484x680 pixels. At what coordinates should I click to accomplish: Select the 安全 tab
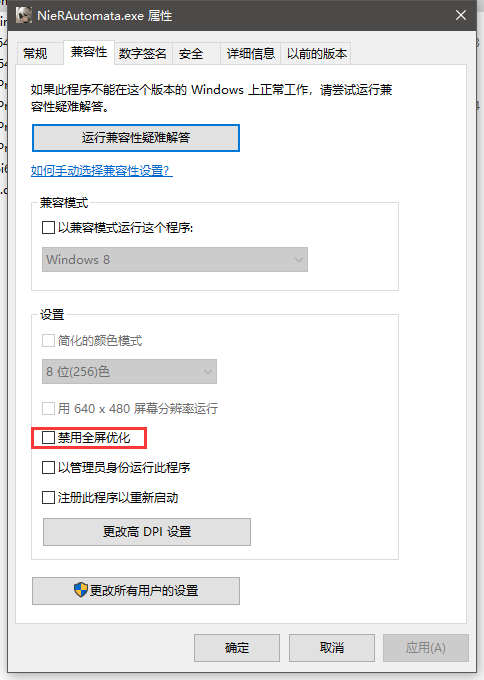pyautogui.click(x=191, y=54)
